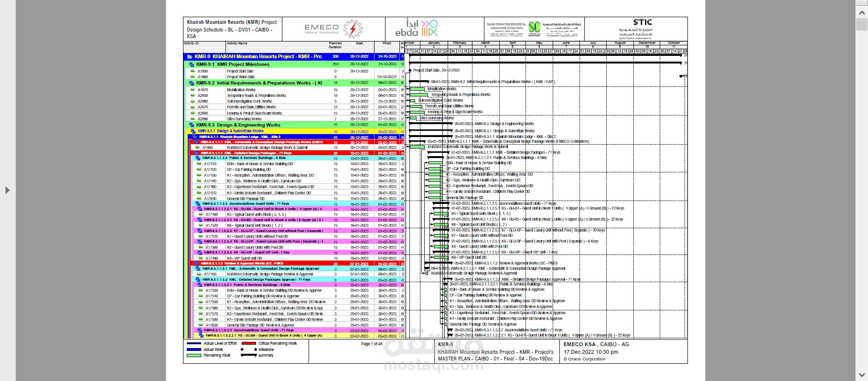This screenshot has width=868, height=381.
Task: Click the scrollbar up arrow
Action: (862, 13)
